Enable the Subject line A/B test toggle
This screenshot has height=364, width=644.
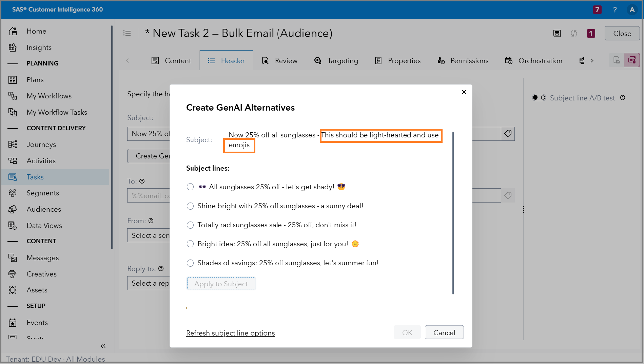pyautogui.click(x=539, y=97)
